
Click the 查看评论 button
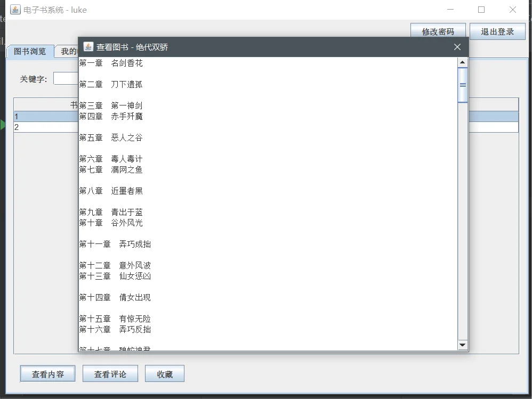[110, 374]
